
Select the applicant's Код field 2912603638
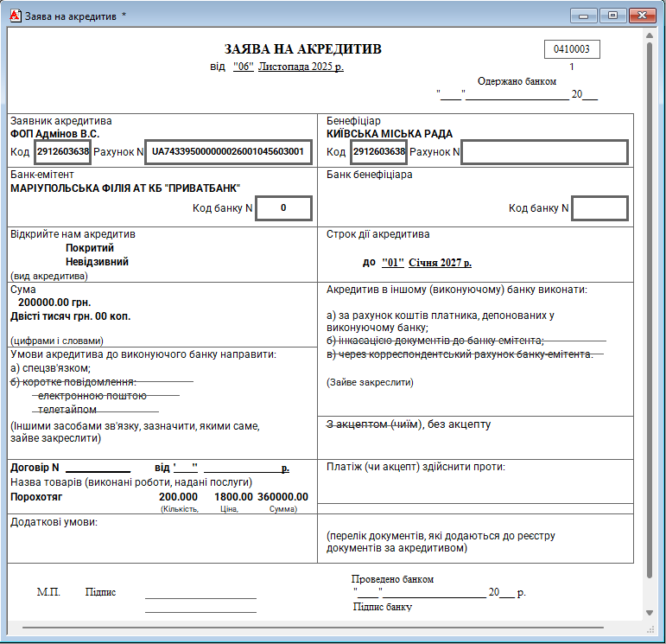click(x=63, y=152)
